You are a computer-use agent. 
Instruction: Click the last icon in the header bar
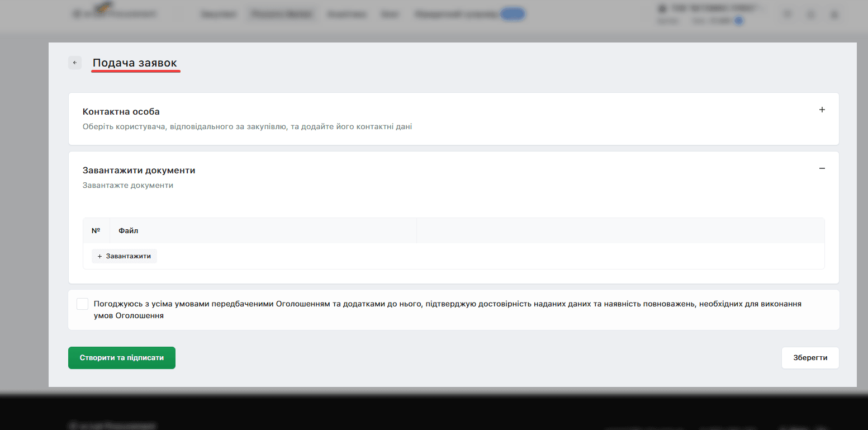(834, 15)
